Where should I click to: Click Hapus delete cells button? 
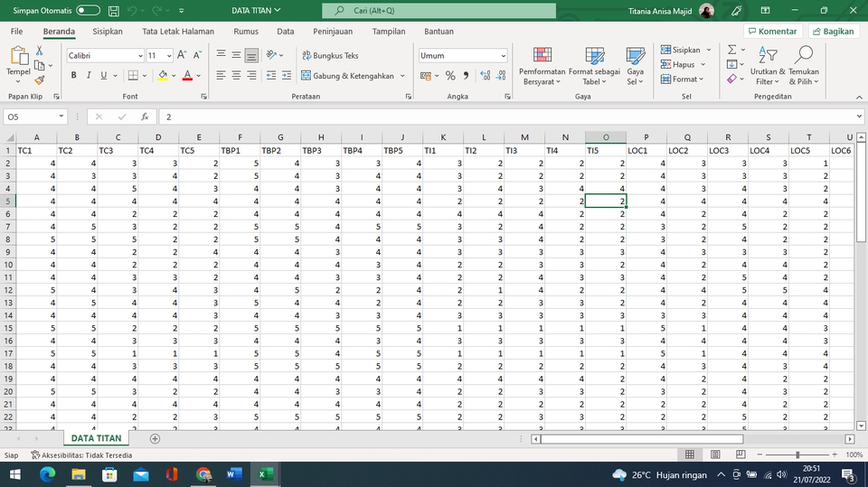pos(677,64)
